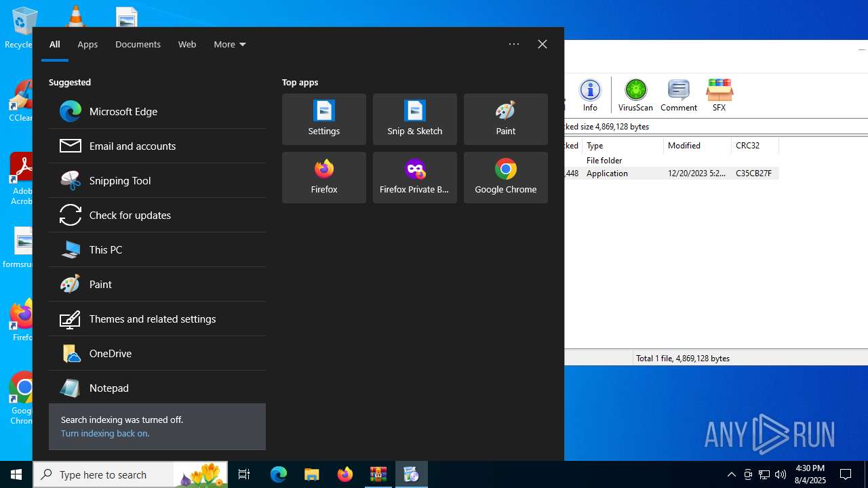This screenshot has height=488, width=868.
Task: Click the flower search highlight icon in taskbar
Action: (201, 474)
